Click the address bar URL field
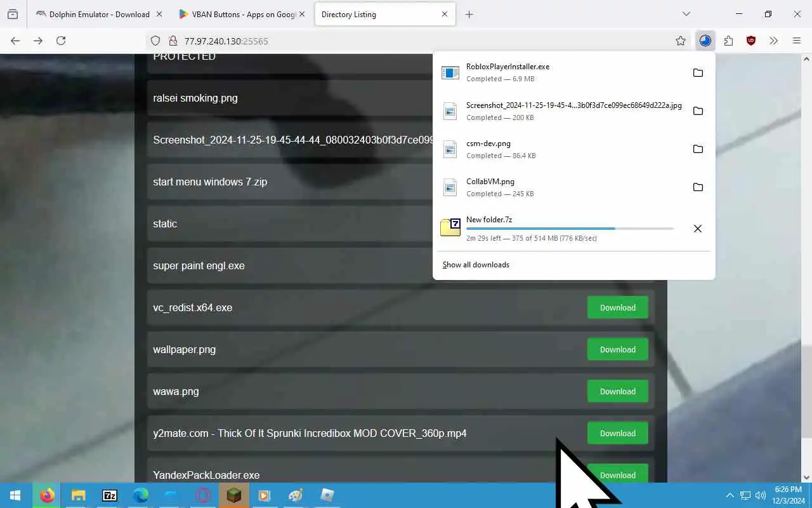812x508 pixels. 419,41
